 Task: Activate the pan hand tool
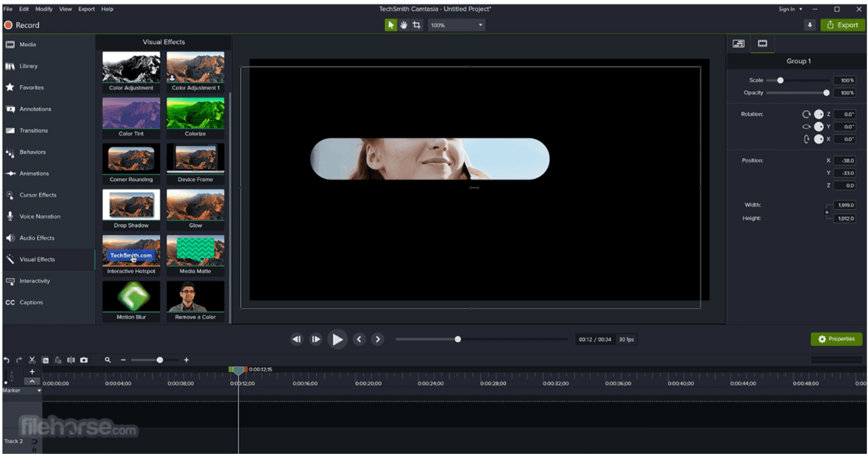coord(404,25)
